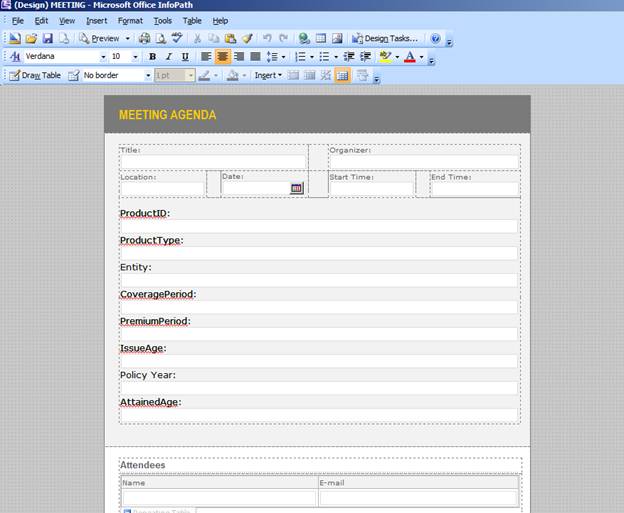The height and width of the screenshot is (513, 624).
Task: Open the Table menu
Action: coord(192,20)
